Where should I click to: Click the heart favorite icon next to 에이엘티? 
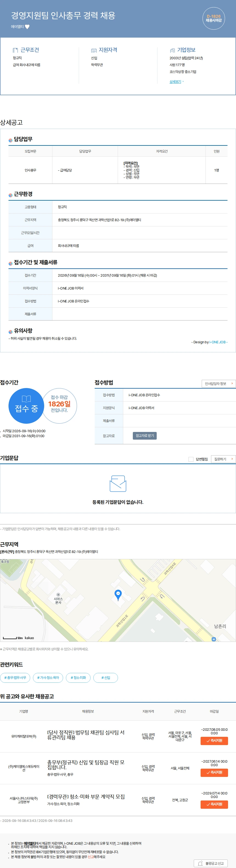[27, 27]
